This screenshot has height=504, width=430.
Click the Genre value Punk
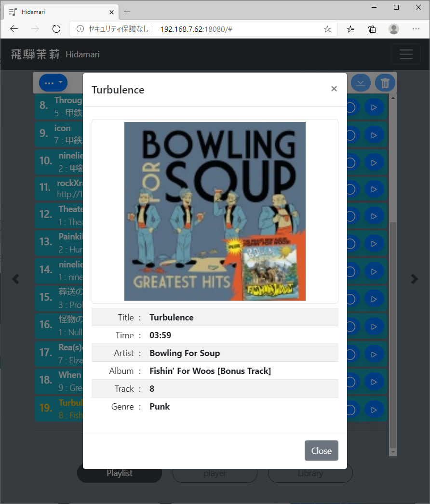click(160, 407)
